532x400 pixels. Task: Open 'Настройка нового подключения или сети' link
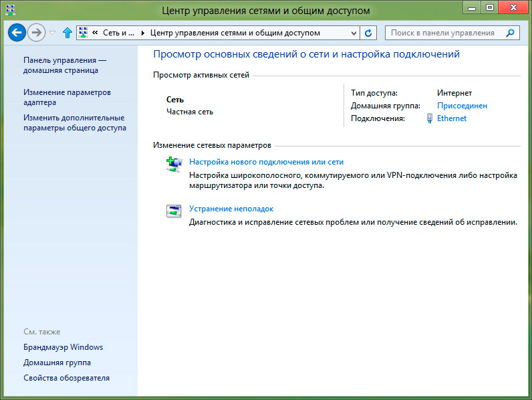[x=266, y=162]
